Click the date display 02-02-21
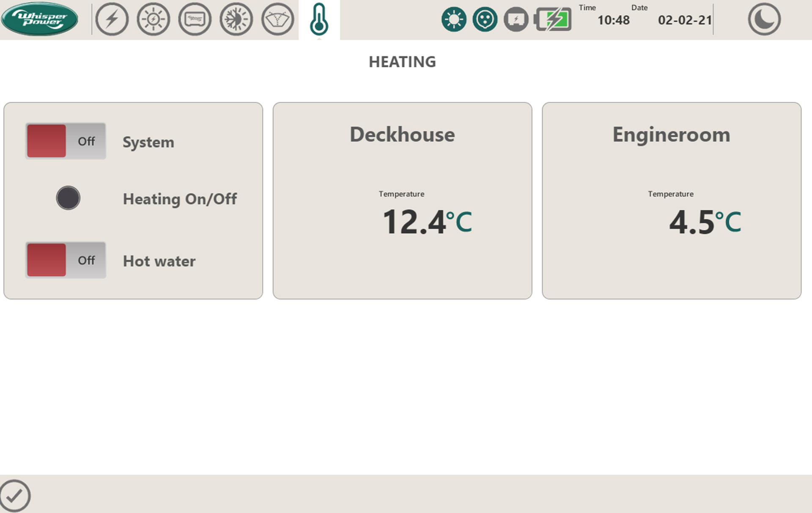Screen dimensions: 812x513 tap(684, 20)
